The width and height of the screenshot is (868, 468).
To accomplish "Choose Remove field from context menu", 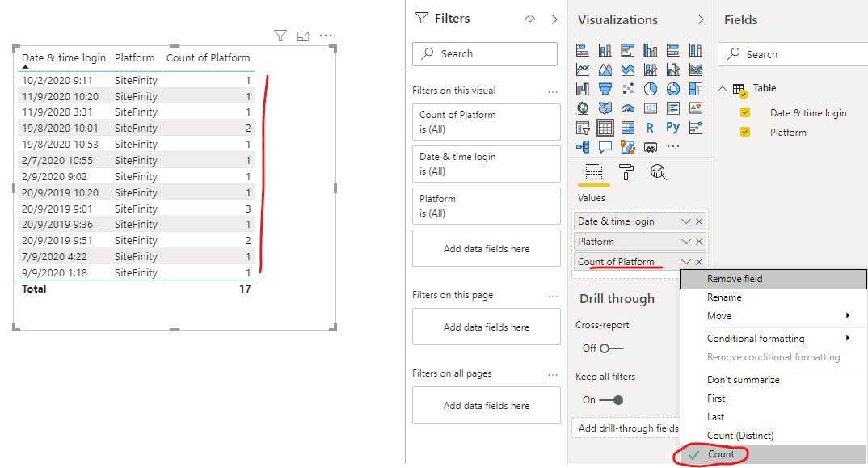I will tap(773, 279).
